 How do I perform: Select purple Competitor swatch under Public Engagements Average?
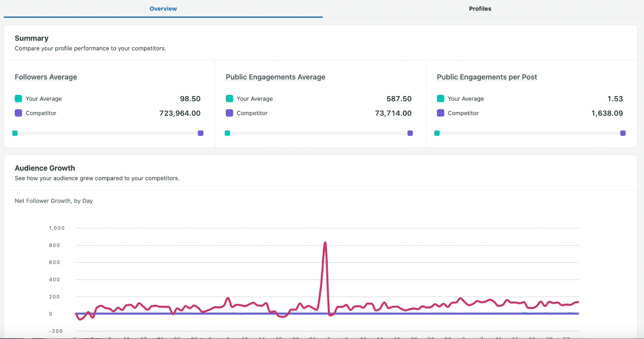(x=229, y=113)
